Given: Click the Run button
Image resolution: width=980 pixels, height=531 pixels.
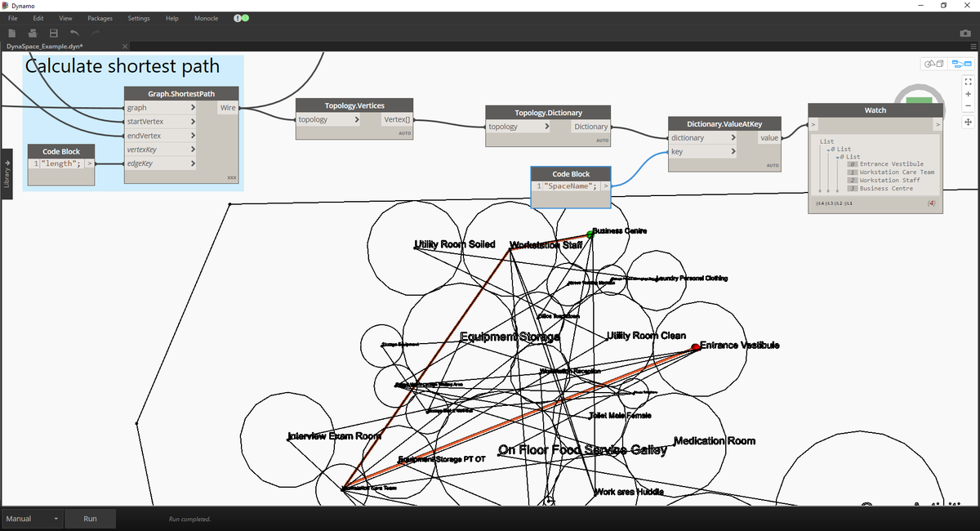Looking at the screenshot, I should [90, 519].
